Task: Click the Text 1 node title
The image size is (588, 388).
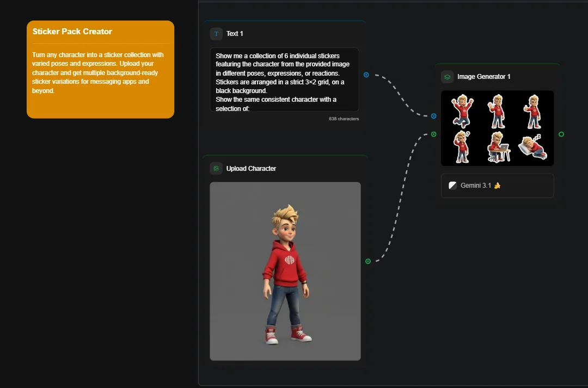Action: coord(235,34)
